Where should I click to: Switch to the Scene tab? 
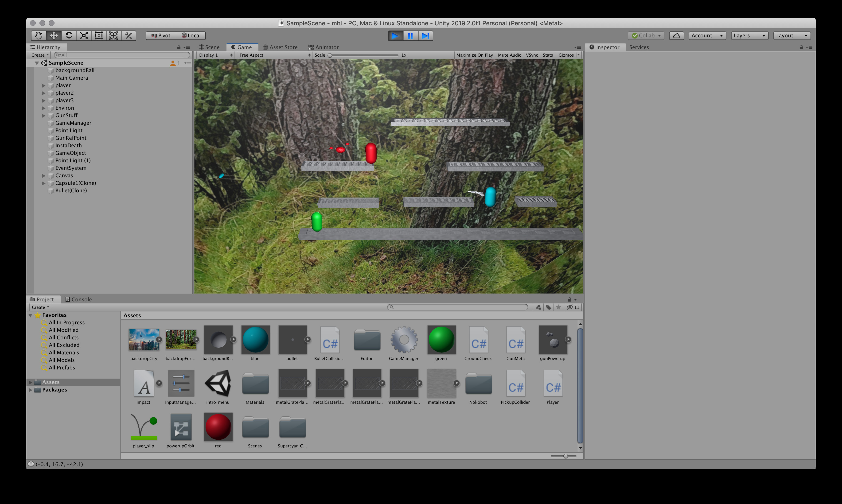coord(210,47)
